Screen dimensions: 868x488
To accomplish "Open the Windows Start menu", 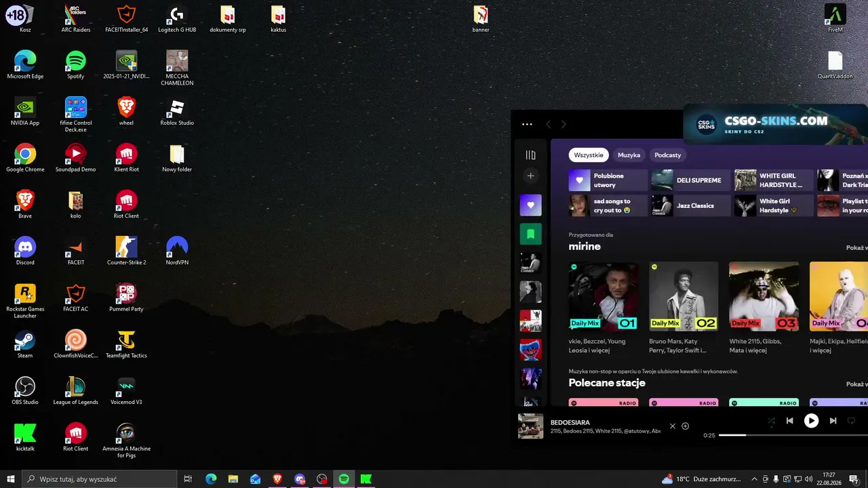I will click(x=11, y=479).
